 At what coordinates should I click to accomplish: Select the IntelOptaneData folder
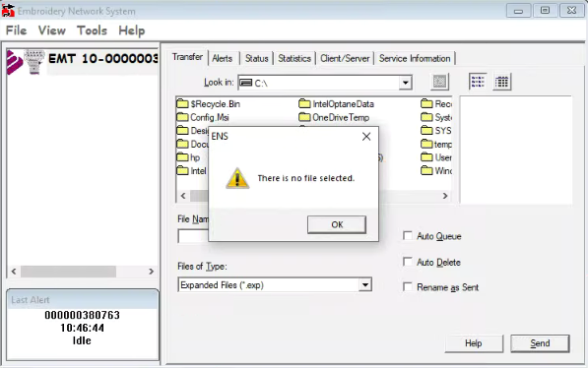[337, 103]
